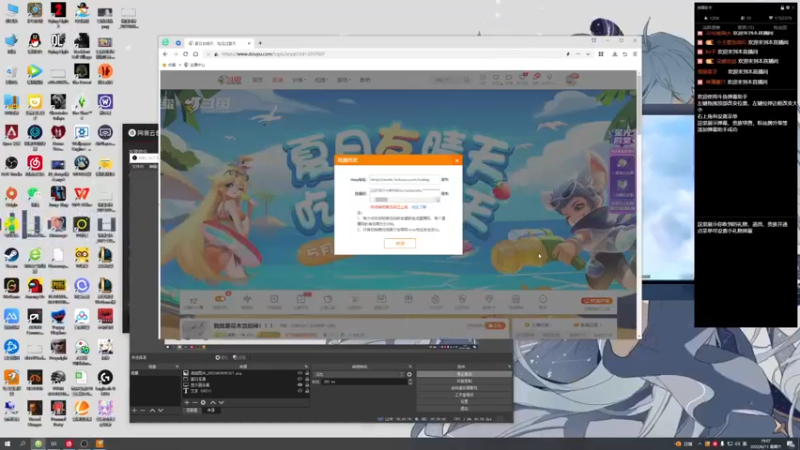800x450 pixels.
Task: Toggle visibility eye of the display capture row
Action: tap(300, 385)
